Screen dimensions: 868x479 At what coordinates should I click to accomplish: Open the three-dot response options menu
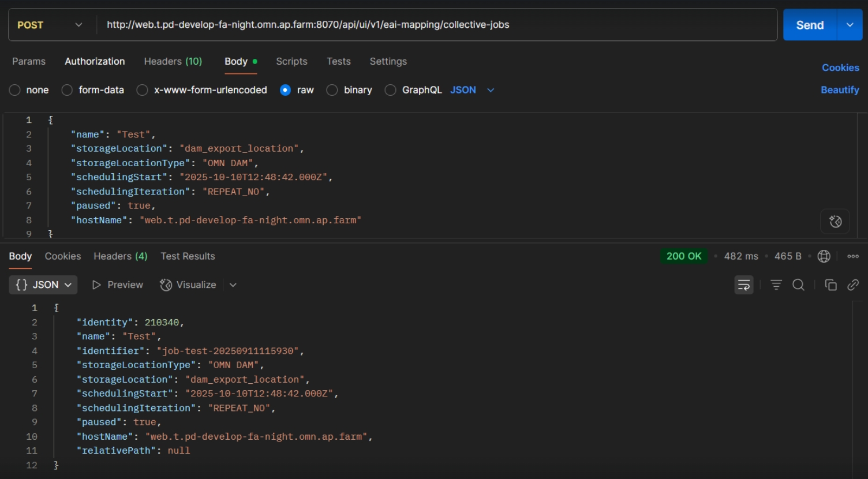[853, 256]
